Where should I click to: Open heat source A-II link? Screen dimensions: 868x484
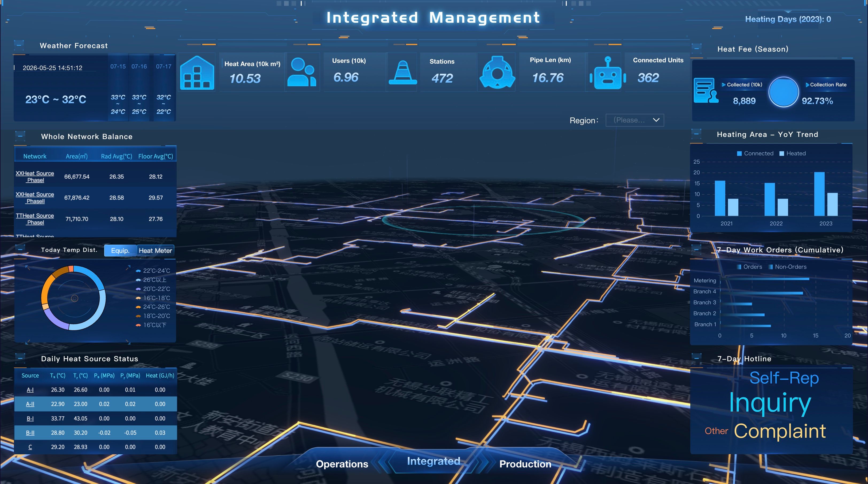pos(30,404)
